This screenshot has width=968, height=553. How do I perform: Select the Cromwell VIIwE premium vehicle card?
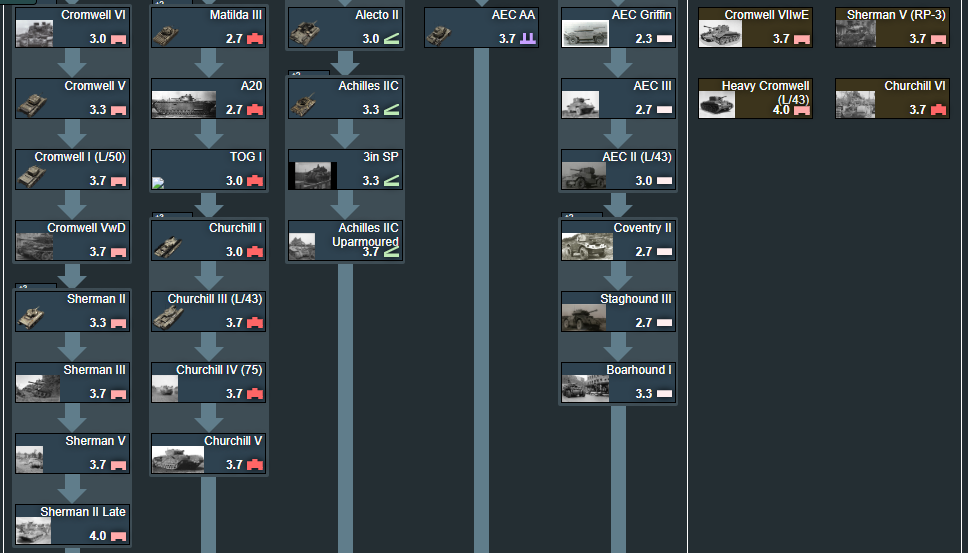(x=755, y=27)
